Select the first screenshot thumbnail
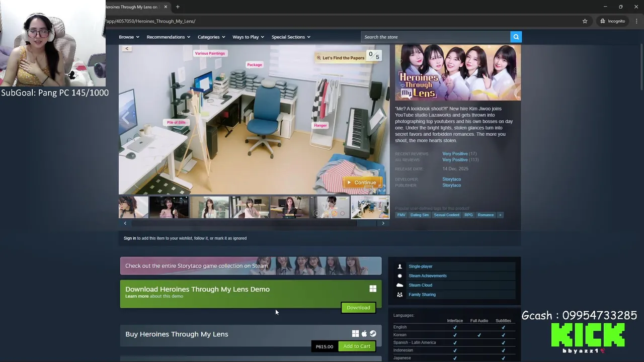 (133, 207)
